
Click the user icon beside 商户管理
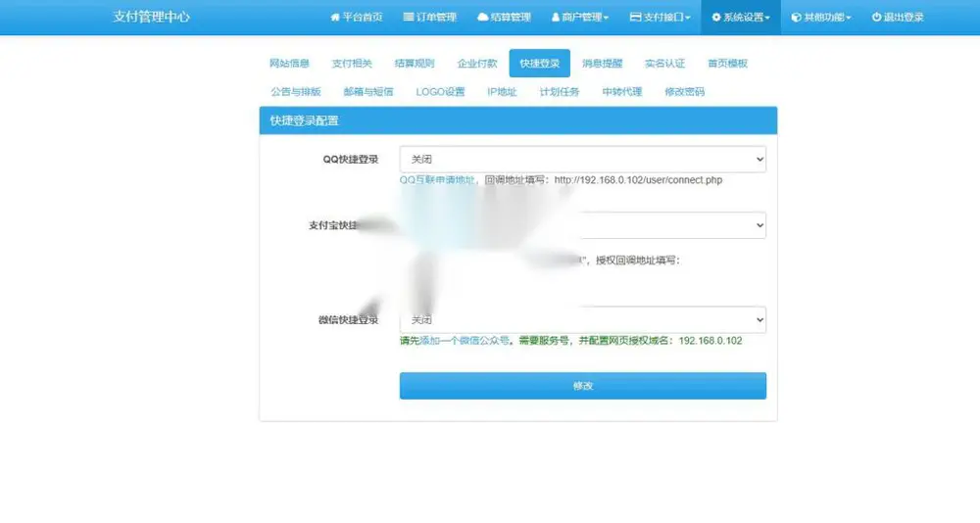click(x=555, y=18)
